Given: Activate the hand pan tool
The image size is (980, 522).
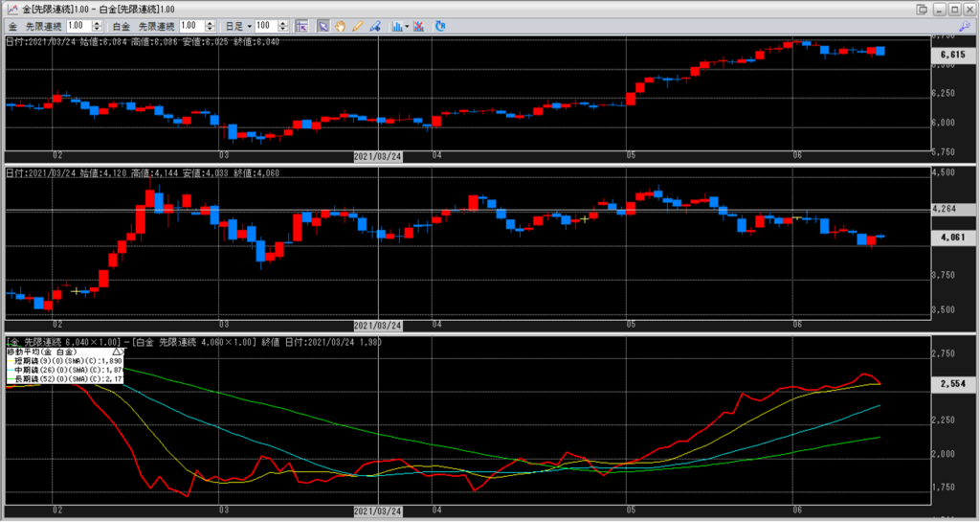Looking at the screenshot, I should point(339,26).
